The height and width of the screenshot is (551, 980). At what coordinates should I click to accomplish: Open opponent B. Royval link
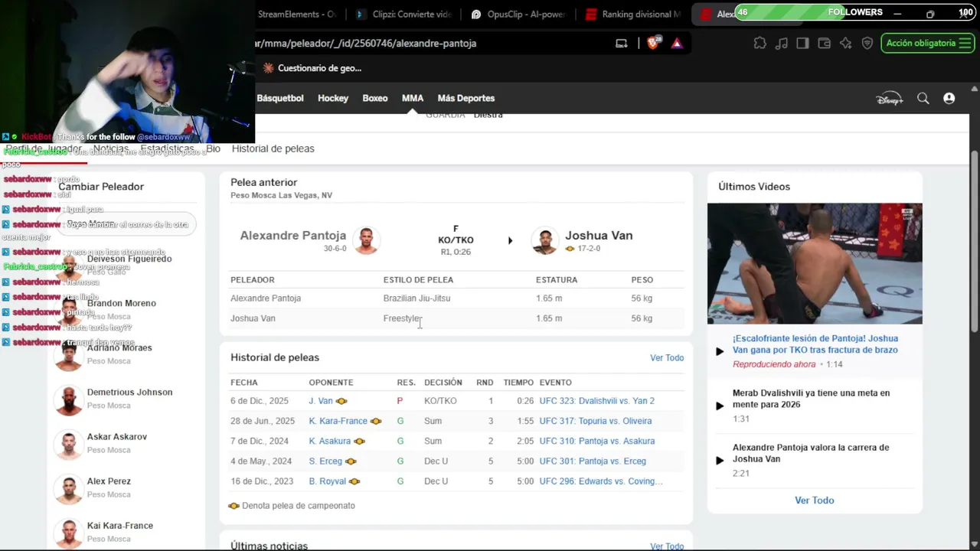point(328,481)
